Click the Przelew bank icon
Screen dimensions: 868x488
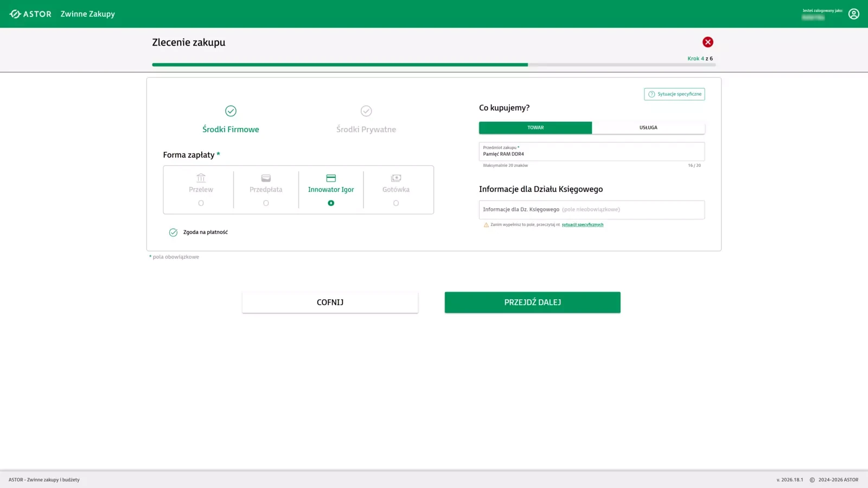[201, 178]
